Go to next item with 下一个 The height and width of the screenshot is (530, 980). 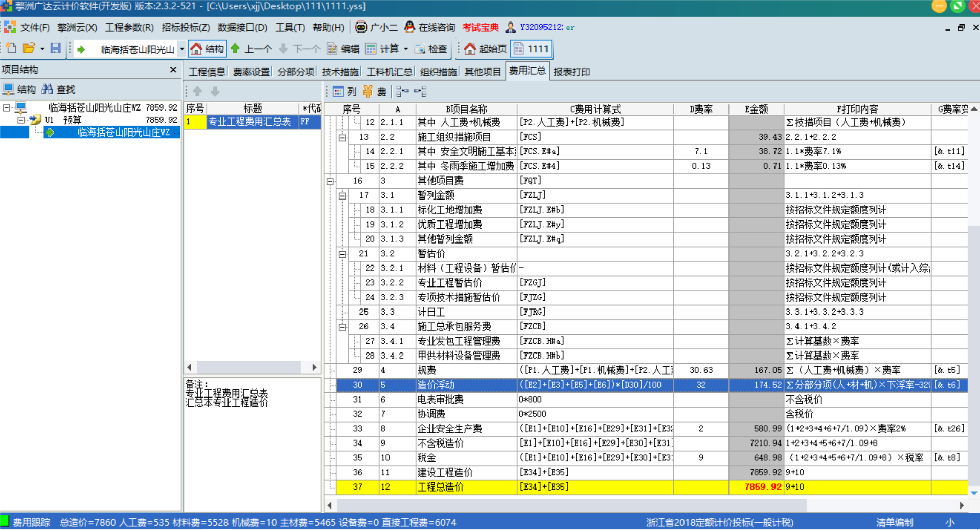(x=300, y=49)
